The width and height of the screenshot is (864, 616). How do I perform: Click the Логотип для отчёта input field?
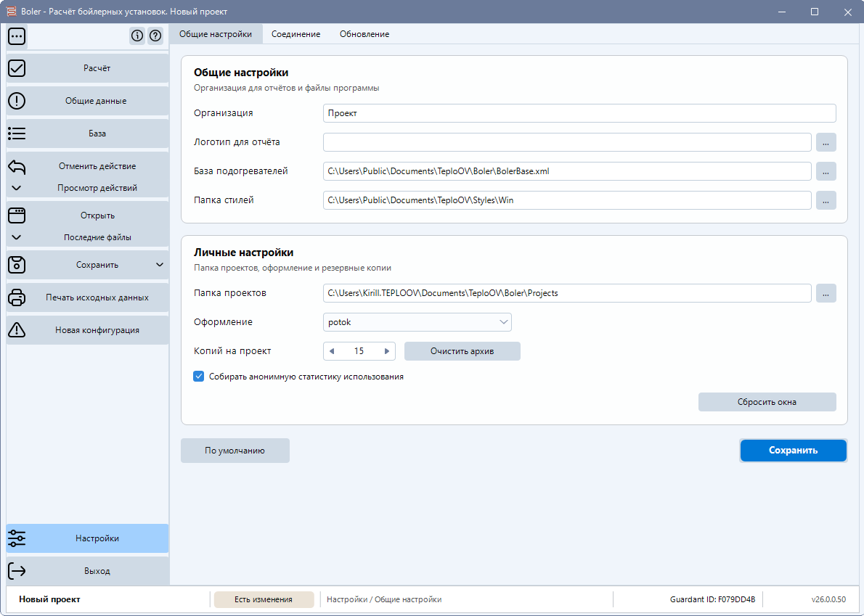point(567,142)
